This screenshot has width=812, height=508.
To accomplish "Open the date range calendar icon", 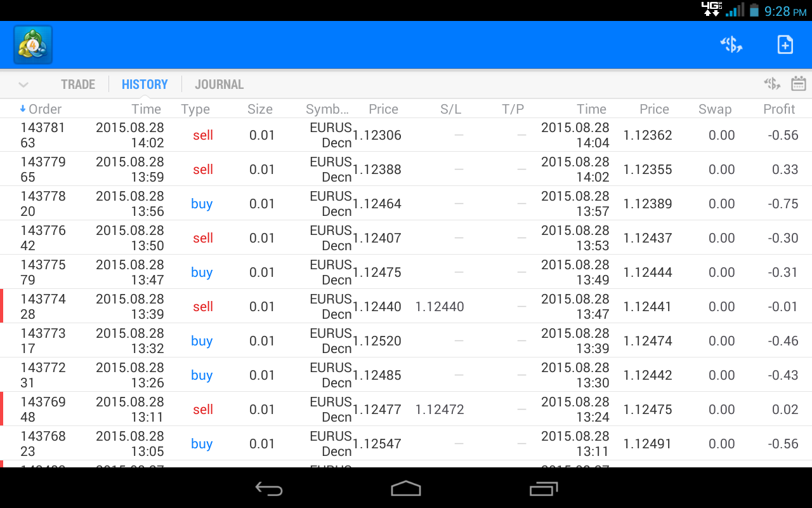I will pos(798,83).
